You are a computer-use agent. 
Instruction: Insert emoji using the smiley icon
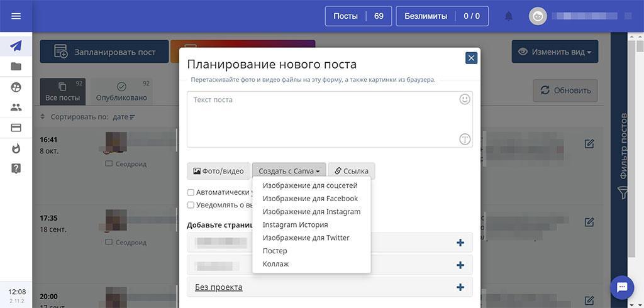tap(465, 99)
